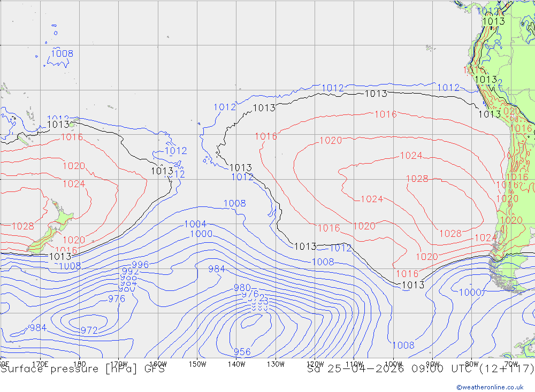
Task: Click the 1000 isobar label near South America
Action: click(470, 293)
